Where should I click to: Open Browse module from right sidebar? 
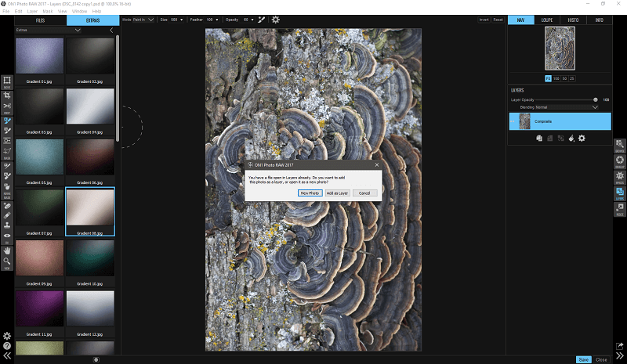[x=620, y=146]
